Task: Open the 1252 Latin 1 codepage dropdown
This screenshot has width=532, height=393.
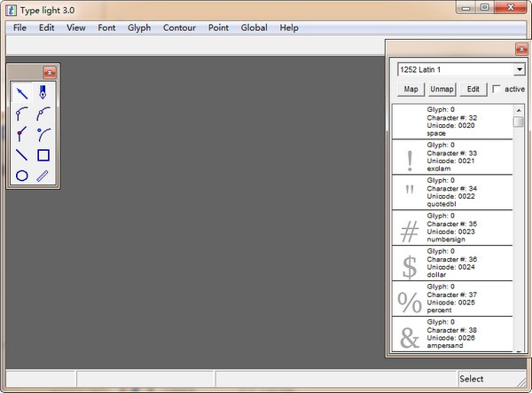Action: point(519,69)
